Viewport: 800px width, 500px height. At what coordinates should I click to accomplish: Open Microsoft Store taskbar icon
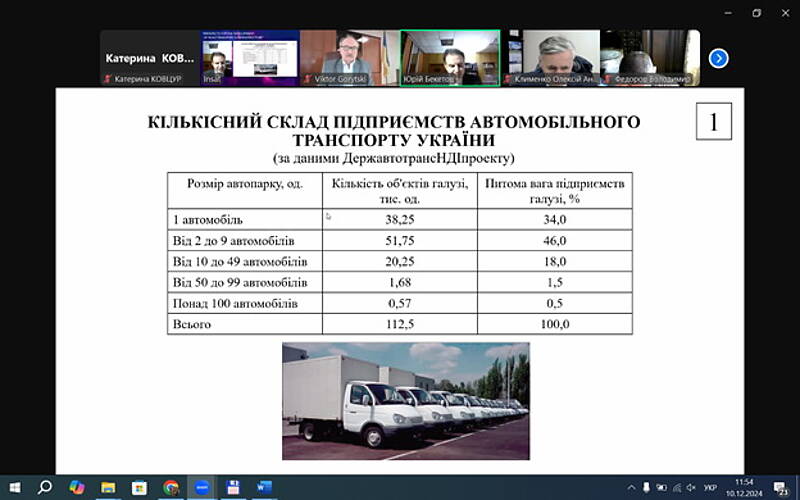tap(139, 488)
